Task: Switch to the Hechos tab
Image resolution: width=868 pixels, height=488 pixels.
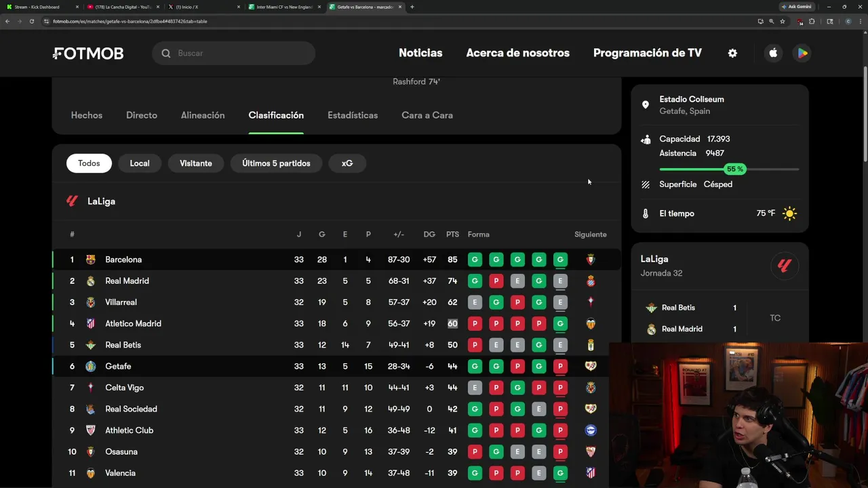Action: 87,115
